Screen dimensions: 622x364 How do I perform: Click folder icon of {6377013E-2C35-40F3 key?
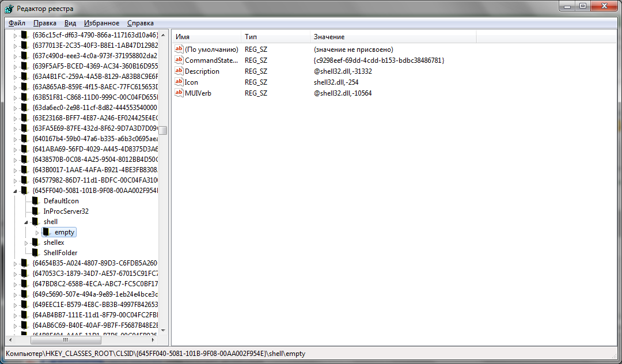[x=24, y=45]
